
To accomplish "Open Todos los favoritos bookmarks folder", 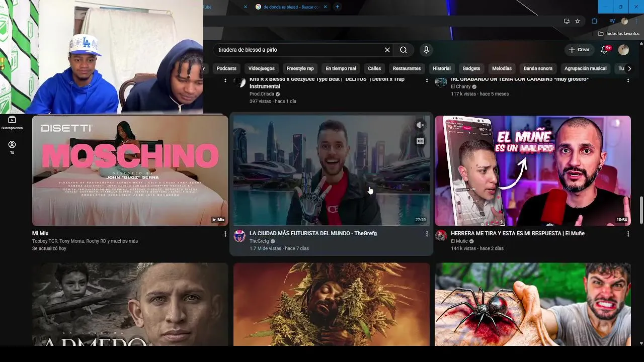I will click(x=619, y=34).
